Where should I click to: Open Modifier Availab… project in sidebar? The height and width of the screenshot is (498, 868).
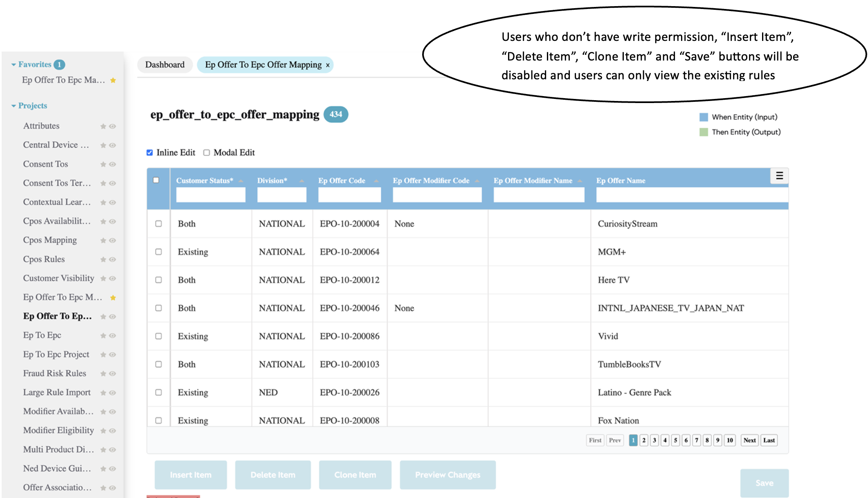pos(58,411)
